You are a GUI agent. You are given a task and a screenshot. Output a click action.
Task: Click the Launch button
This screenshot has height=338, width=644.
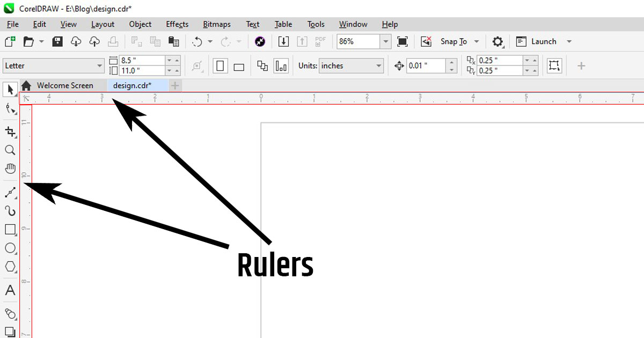[543, 41]
